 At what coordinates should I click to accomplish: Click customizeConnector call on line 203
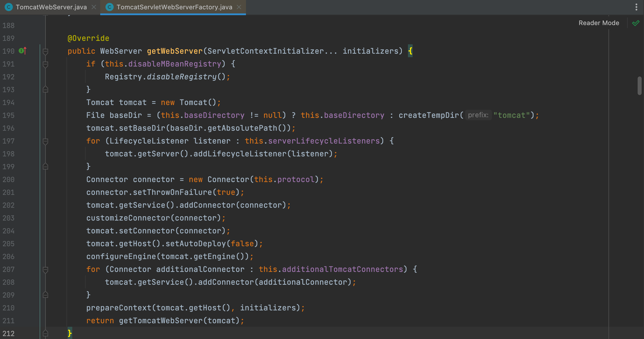coord(128,218)
